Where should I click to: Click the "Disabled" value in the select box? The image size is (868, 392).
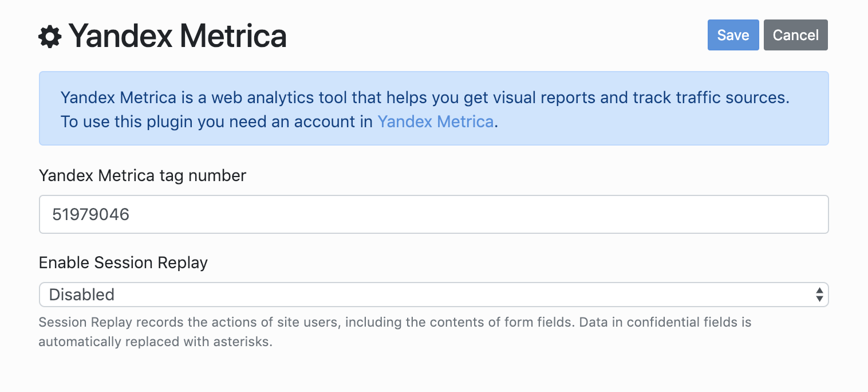coord(82,295)
